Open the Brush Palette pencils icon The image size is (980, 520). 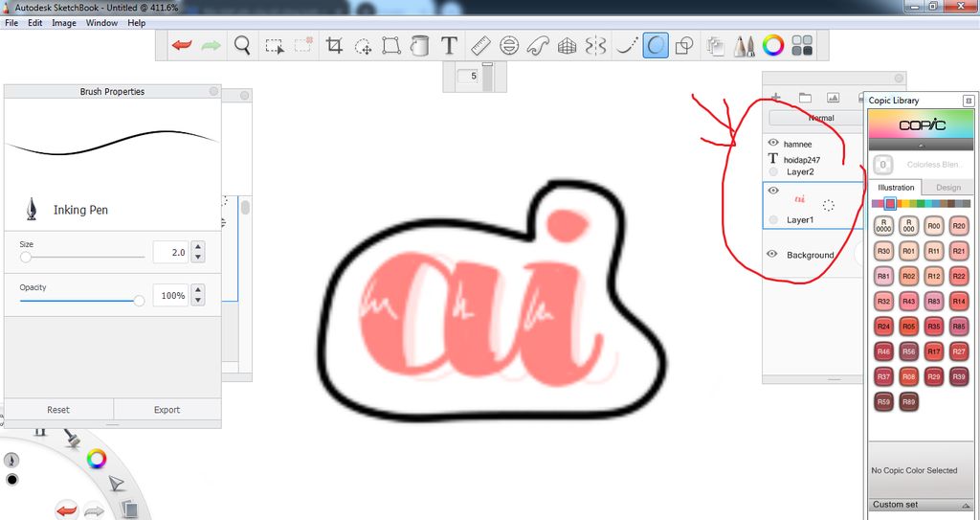pyautogui.click(x=744, y=46)
